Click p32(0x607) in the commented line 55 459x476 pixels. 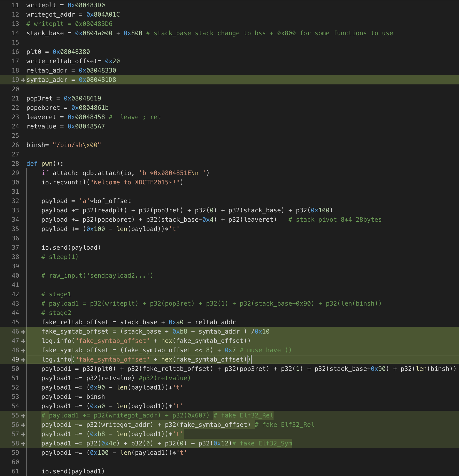point(191,415)
